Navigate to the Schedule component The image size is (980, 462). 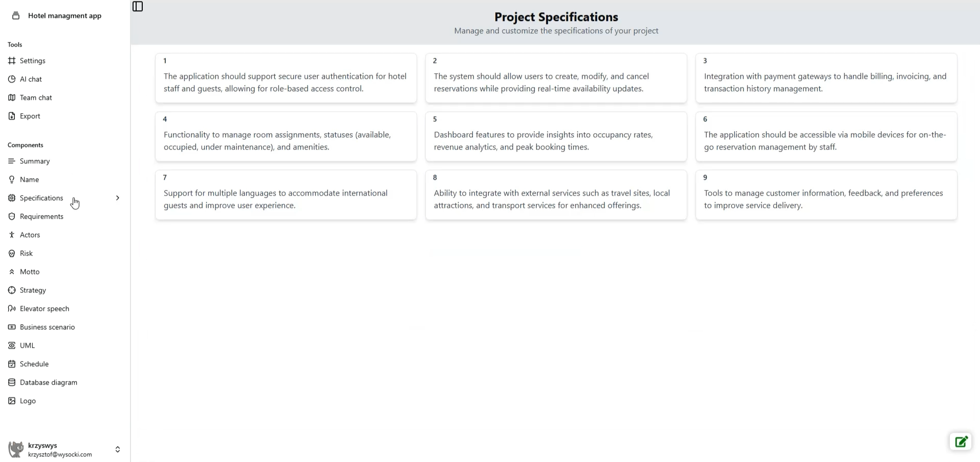point(34,364)
